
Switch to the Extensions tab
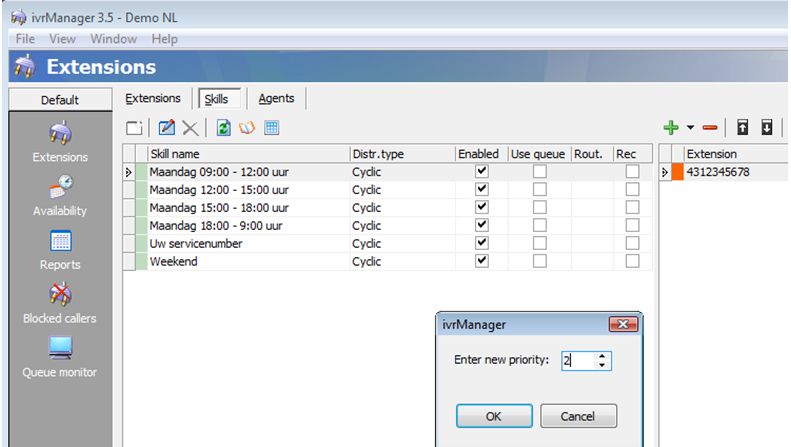click(x=153, y=98)
